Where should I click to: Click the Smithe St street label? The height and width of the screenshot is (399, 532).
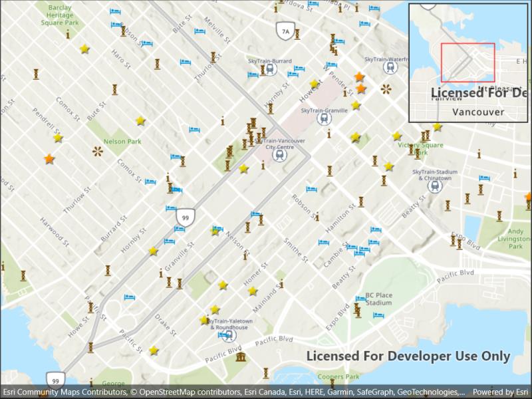(296, 251)
